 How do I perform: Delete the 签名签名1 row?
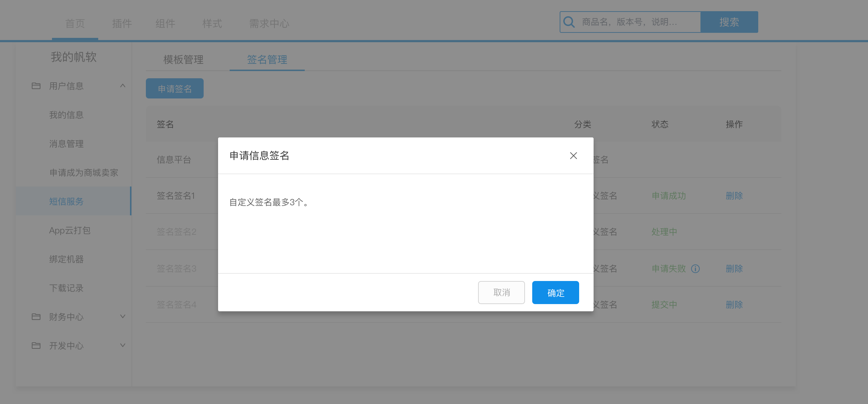coord(734,196)
